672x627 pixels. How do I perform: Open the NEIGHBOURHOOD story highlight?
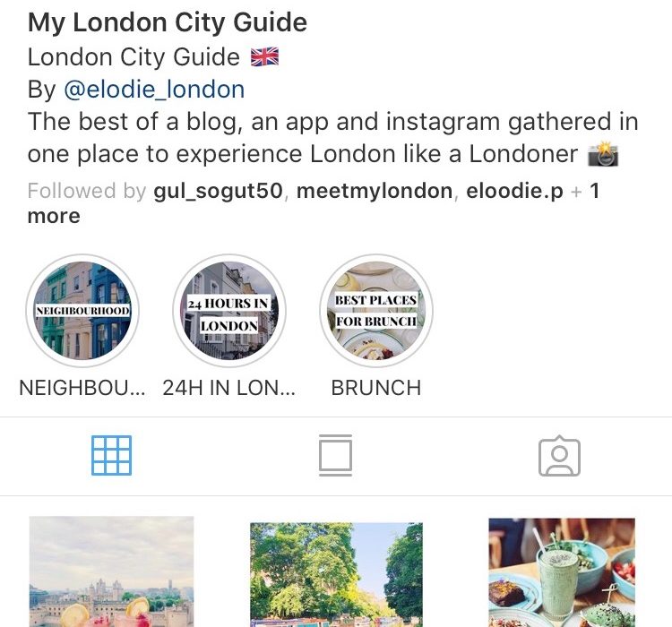82,310
